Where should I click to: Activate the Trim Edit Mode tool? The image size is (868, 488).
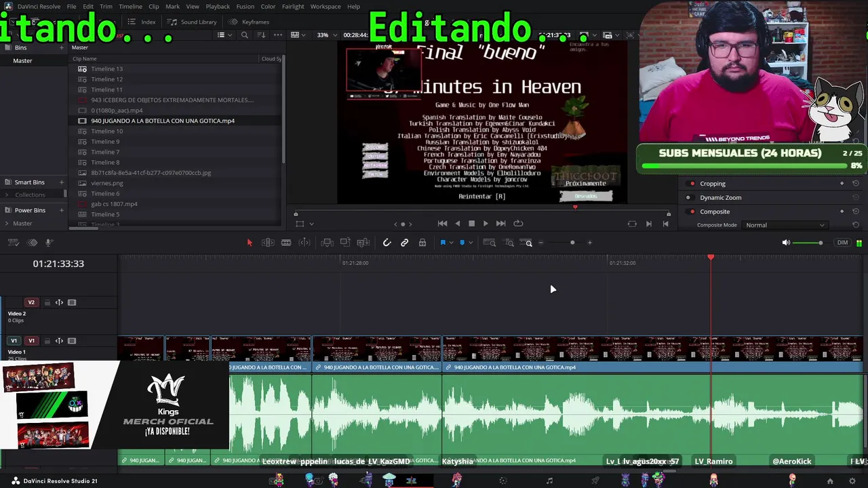[x=268, y=243]
